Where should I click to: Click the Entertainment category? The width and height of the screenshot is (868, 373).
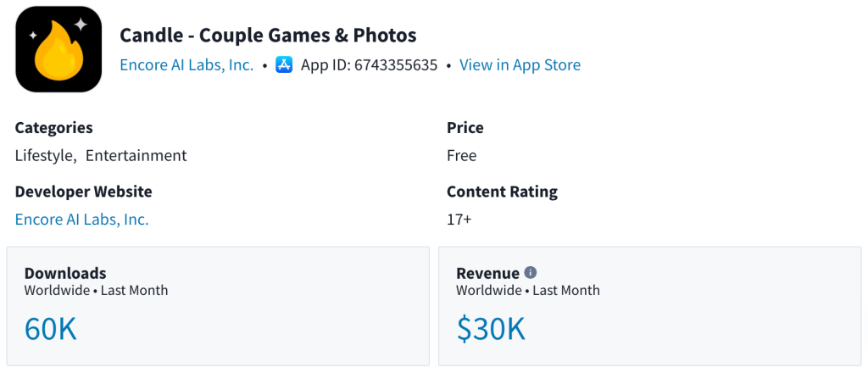[136, 156]
